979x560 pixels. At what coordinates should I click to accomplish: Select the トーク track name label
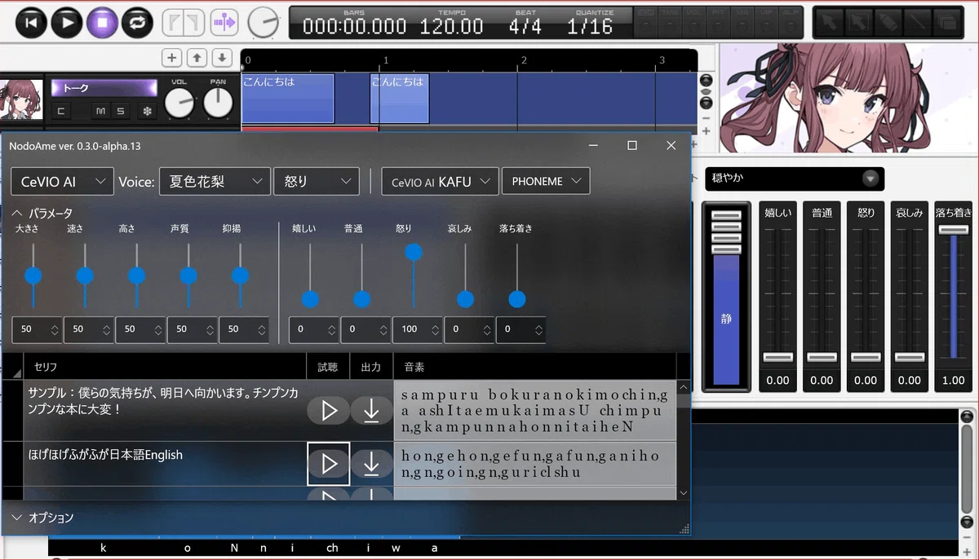coord(104,88)
